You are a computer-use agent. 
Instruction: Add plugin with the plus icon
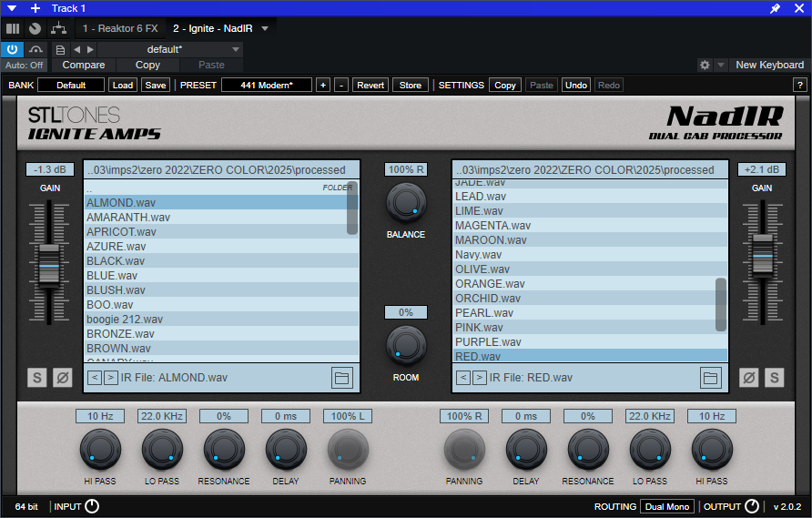(x=36, y=8)
